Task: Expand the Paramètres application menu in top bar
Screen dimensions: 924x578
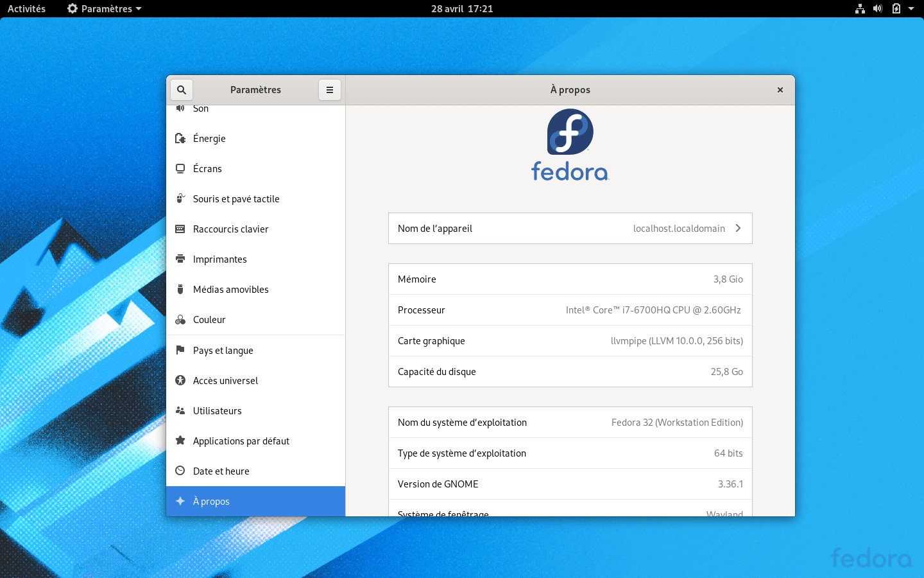Action: coord(105,9)
